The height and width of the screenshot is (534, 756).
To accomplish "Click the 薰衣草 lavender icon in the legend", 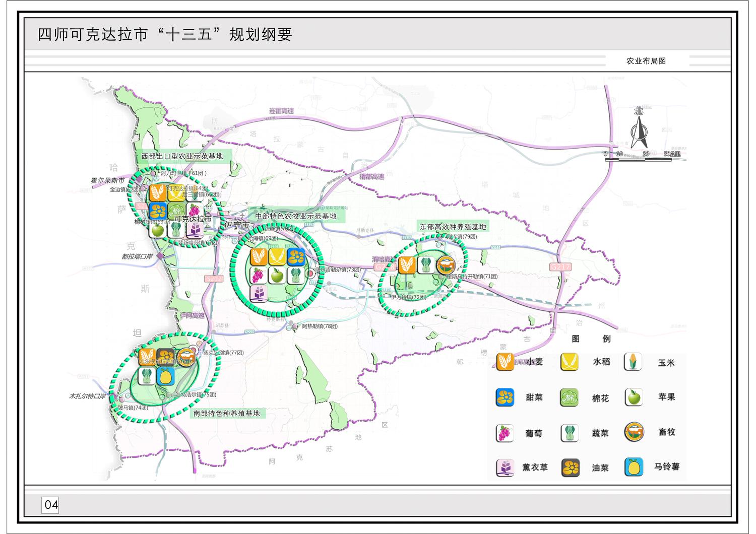I will coord(505,468).
